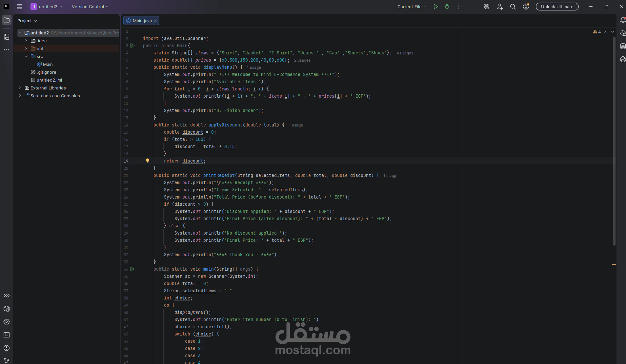Click the '2 usages' hint on prices

click(302, 60)
